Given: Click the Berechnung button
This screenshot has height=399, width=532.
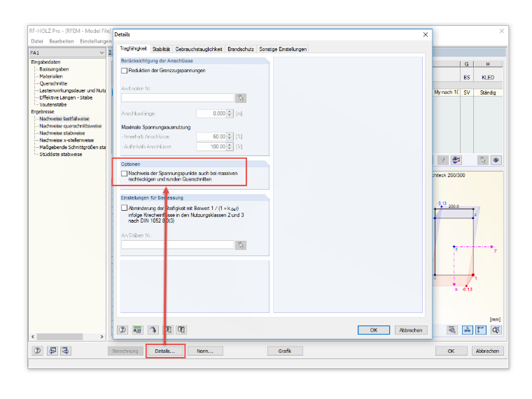Looking at the screenshot, I should 125,351.
